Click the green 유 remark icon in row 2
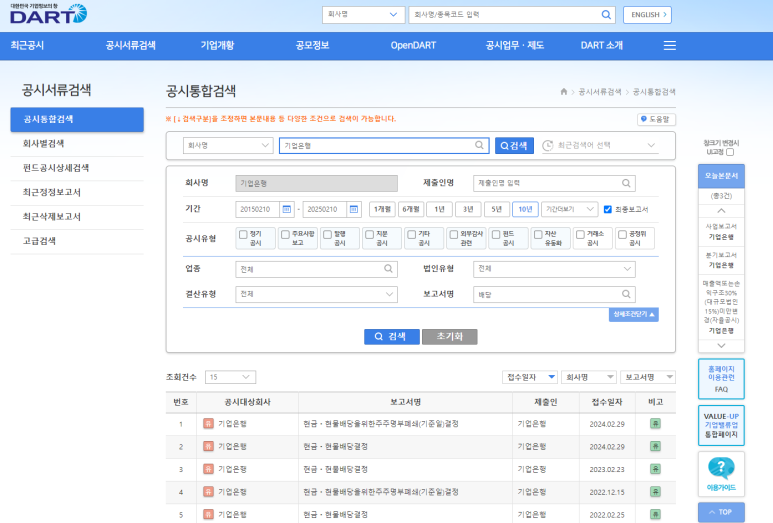Screen dimensions: 773x523 (655, 446)
